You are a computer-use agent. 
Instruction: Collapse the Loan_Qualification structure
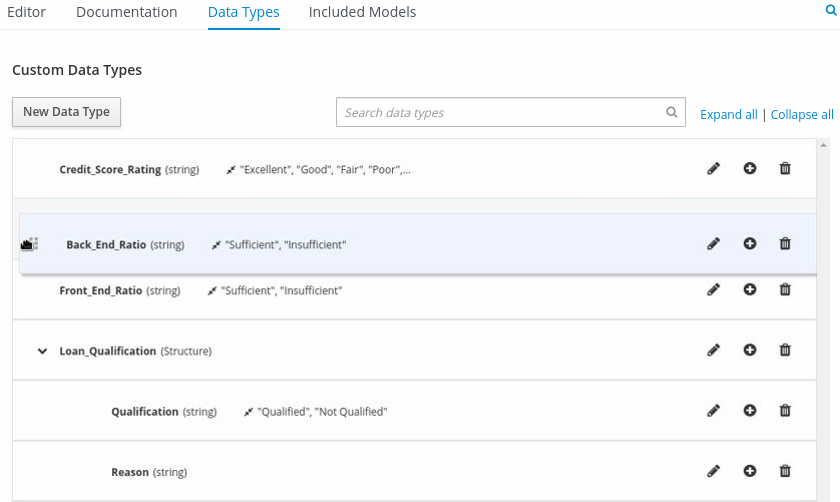point(42,351)
